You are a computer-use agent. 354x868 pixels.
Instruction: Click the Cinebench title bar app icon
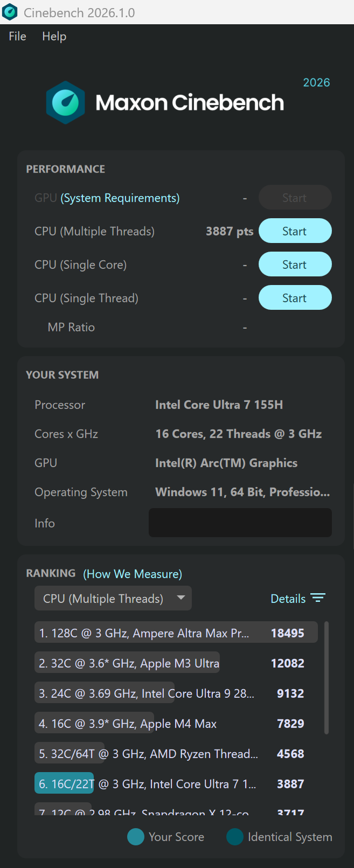[10, 12]
